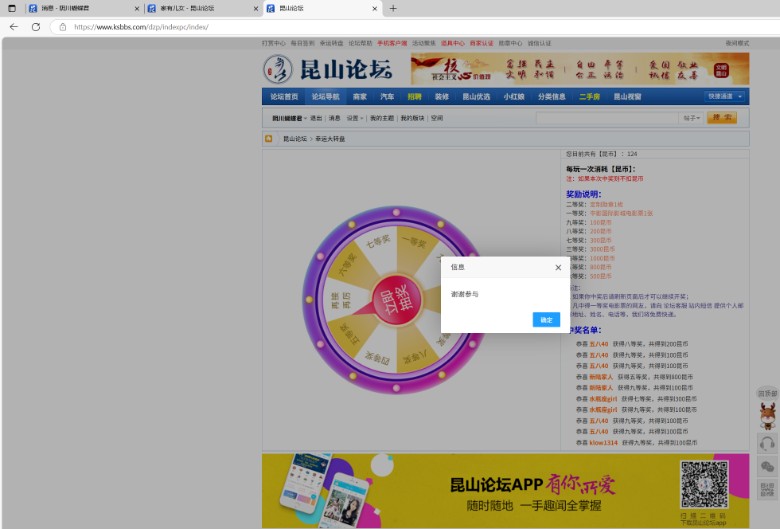Click the WeChat icon in the right sidebar
780x529 pixels.
click(767, 466)
